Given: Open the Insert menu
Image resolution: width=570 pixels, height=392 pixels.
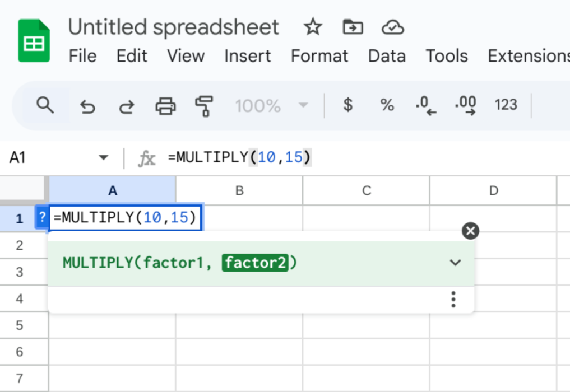Looking at the screenshot, I should [x=247, y=56].
